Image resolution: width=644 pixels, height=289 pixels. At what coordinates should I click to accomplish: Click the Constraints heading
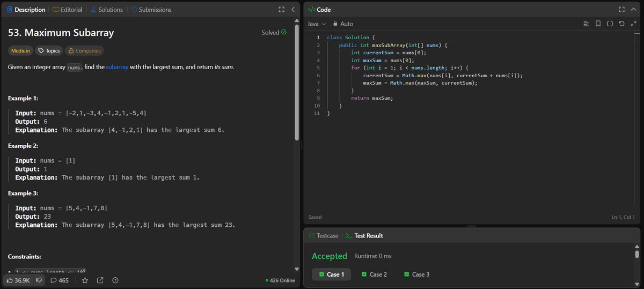pos(25,257)
